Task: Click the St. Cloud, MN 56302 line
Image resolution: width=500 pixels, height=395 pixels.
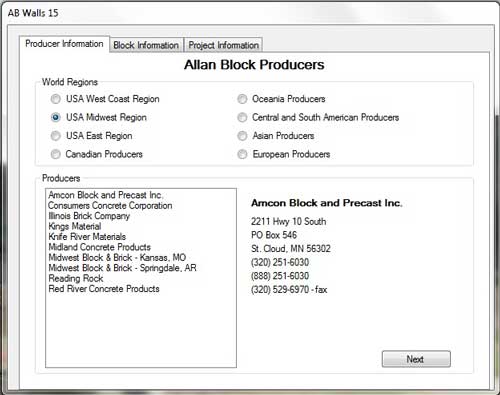Action: click(x=291, y=249)
